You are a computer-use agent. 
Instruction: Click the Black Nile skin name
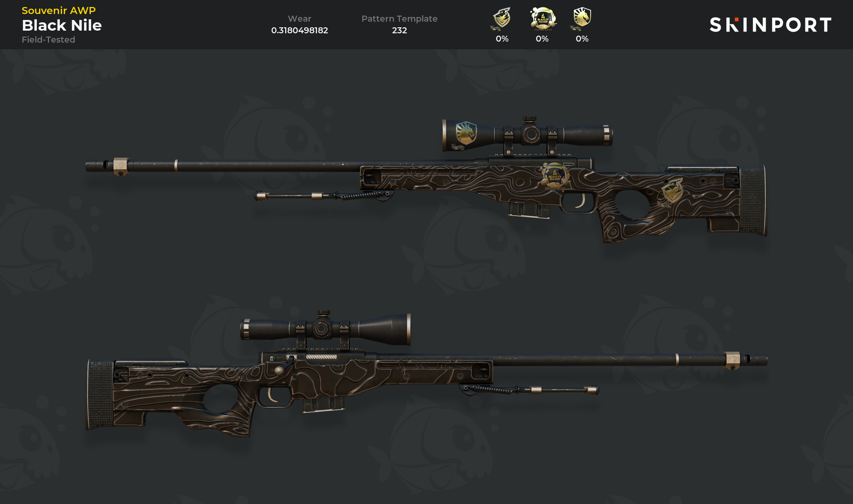(x=62, y=26)
